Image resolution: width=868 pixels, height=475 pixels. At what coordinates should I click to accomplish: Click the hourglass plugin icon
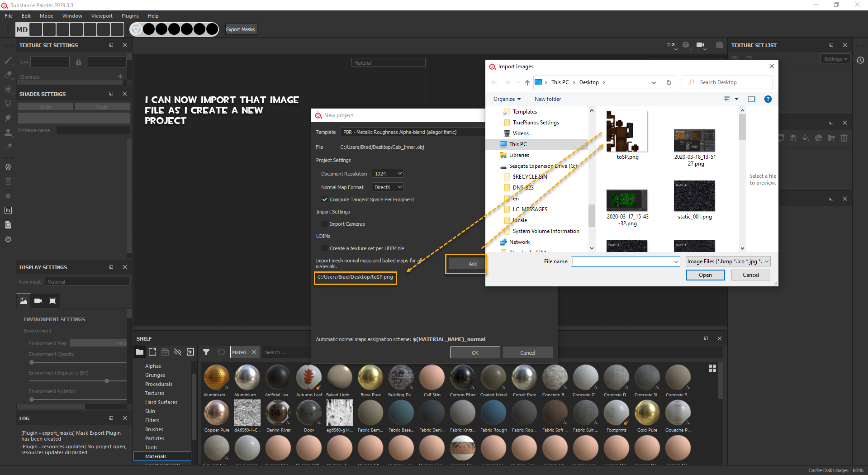click(x=8, y=181)
